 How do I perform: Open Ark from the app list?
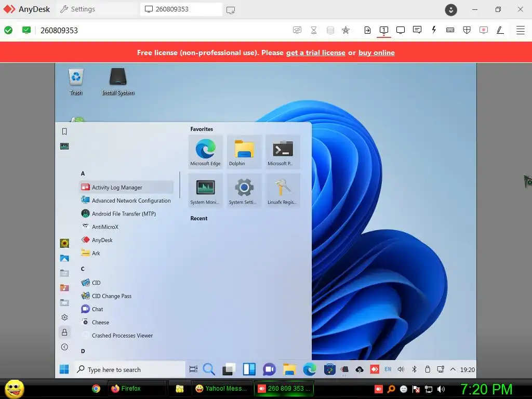click(126, 253)
